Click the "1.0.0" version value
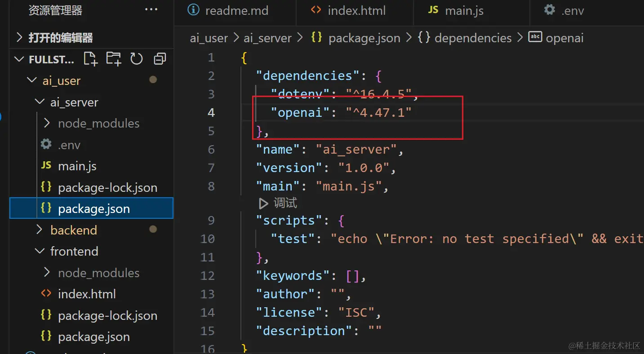The height and width of the screenshot is (354, 644). [x=364, y=168]
